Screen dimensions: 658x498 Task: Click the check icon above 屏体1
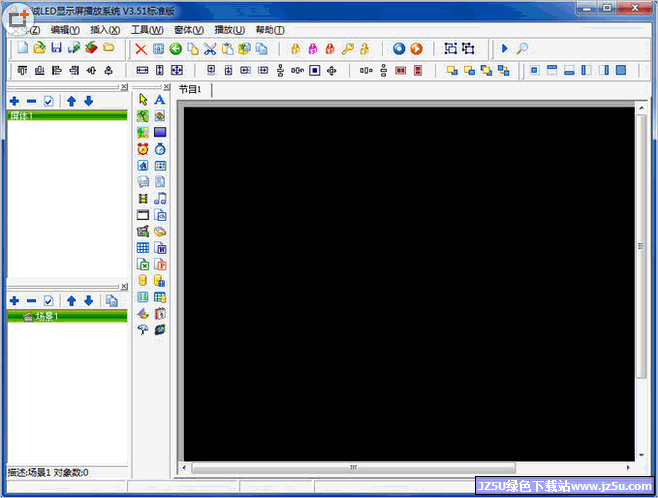(49, 101)
